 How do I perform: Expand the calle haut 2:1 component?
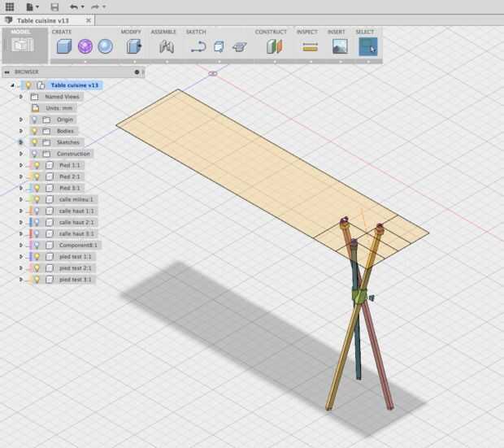tap(21, 222)
